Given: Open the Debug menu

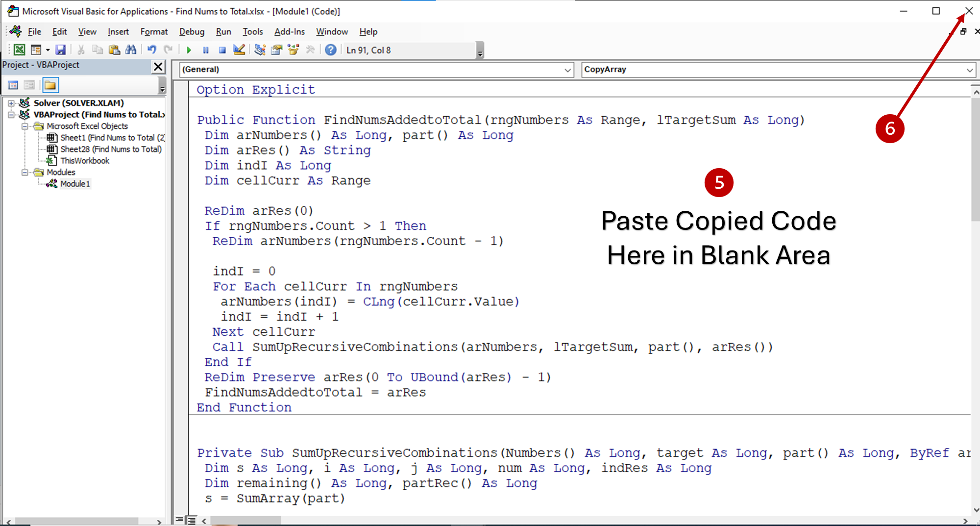Looking at the screenshot, I should tap(192, 32).
